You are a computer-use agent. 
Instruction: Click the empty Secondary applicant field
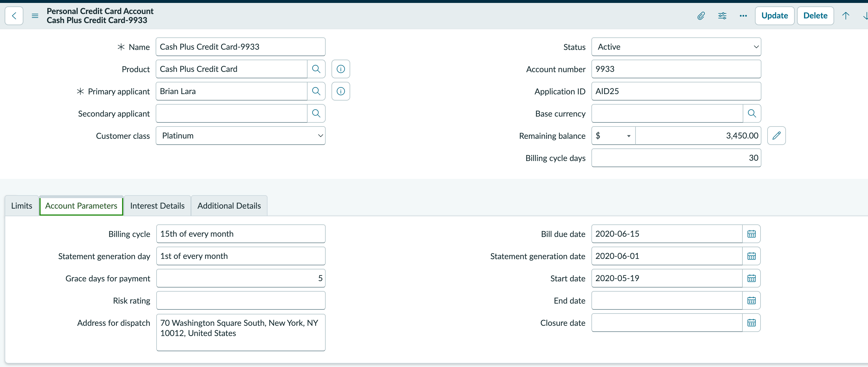coord(232,114)
